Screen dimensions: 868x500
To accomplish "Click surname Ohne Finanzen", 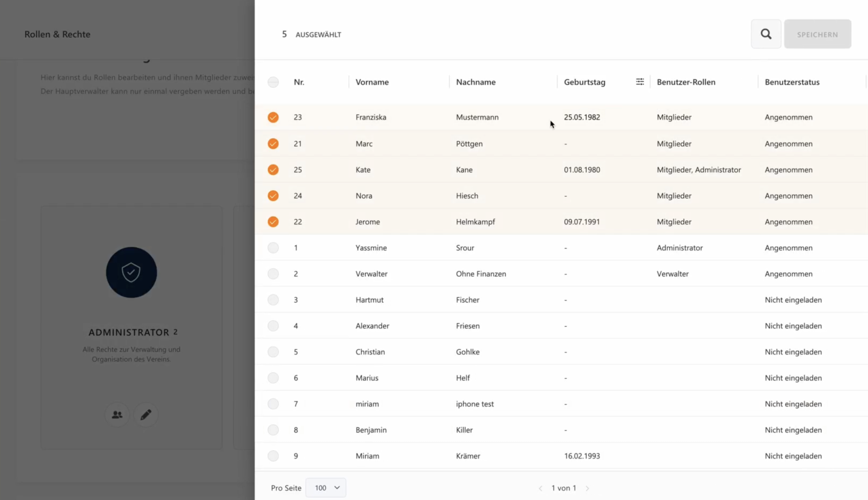I will [x=481, y=274].
